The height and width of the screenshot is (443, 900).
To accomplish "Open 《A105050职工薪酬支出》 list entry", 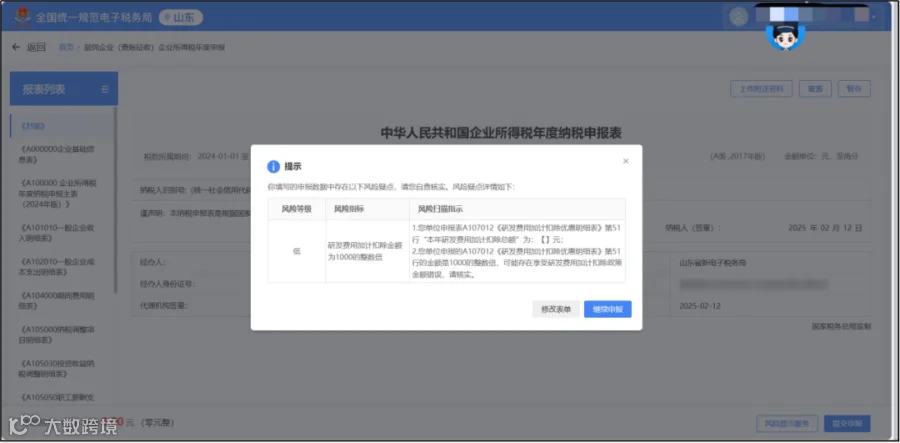I will 56,397.
